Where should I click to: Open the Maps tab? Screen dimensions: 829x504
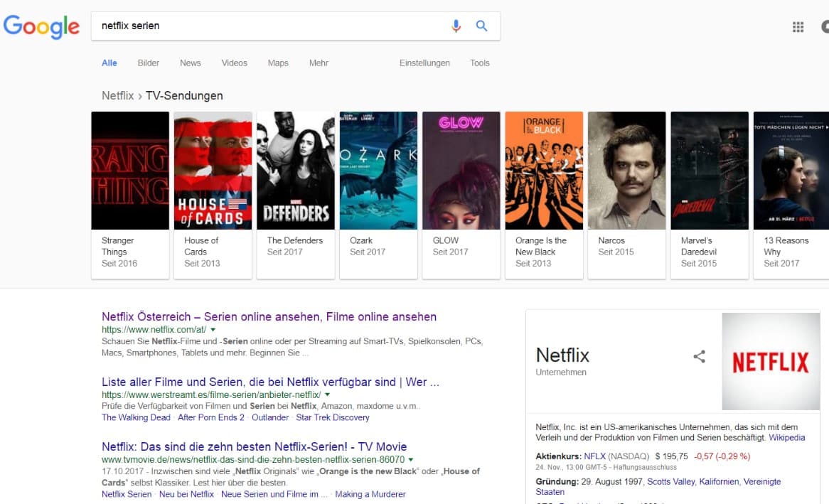(278, 63)
